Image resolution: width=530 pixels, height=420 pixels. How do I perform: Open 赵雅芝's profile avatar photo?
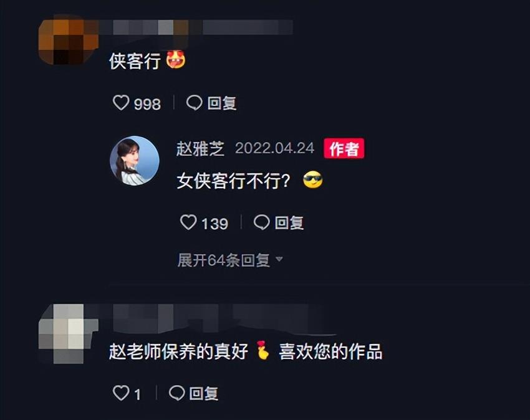pos(135,161)
